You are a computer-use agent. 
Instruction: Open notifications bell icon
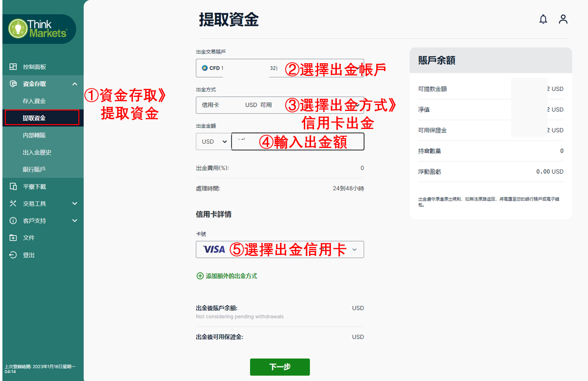click(x=543, y=19)
